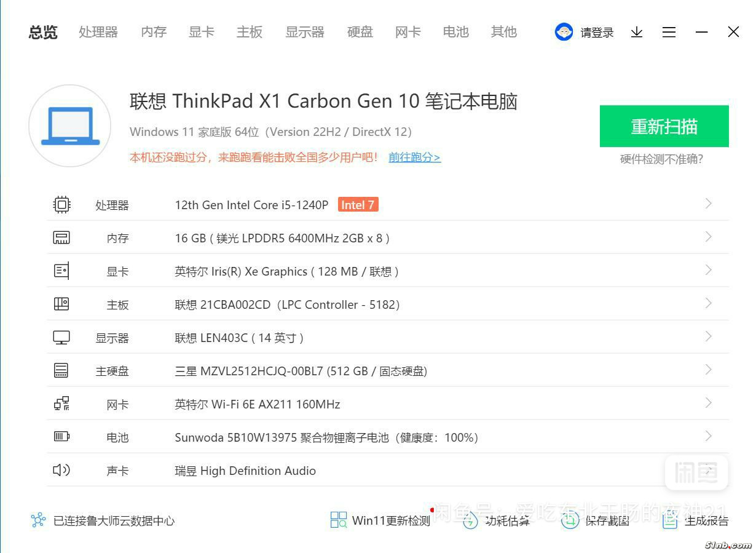Viewport: 756px width, 553px height.
Task: Expand the 处理器 row chevron
Action: 708,204
